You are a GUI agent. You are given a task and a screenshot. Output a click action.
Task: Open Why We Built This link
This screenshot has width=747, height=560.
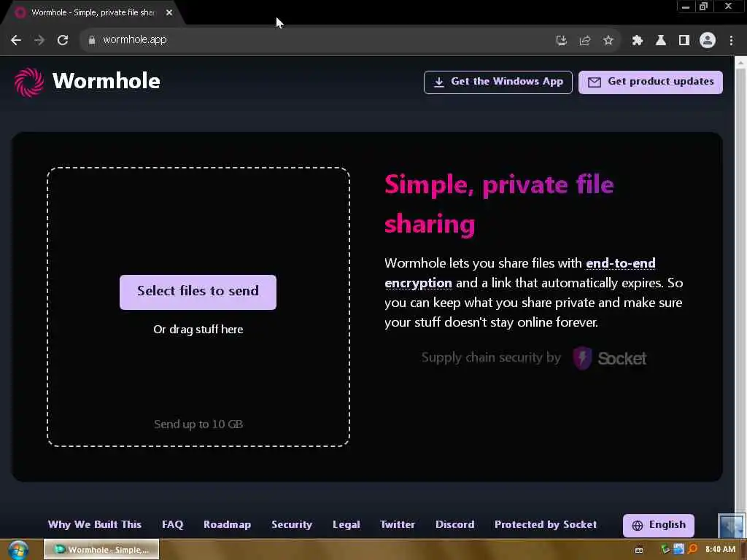[x=94, y=524]
